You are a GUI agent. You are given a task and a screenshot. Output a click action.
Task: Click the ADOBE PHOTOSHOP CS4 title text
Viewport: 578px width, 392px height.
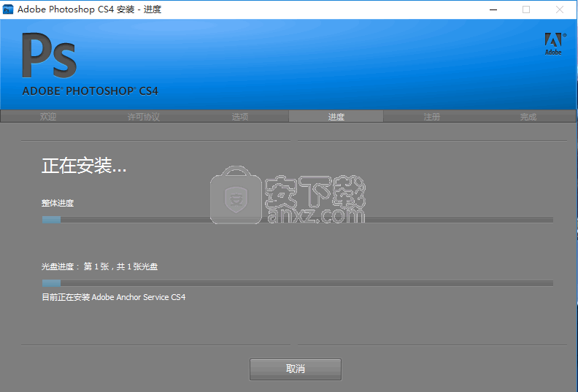point(90,91)
